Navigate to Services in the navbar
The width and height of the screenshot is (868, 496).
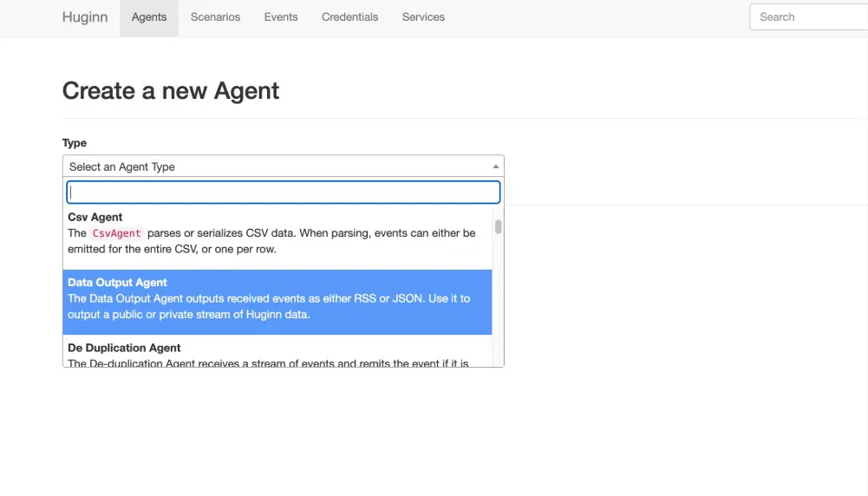click(x=423, y=17)
